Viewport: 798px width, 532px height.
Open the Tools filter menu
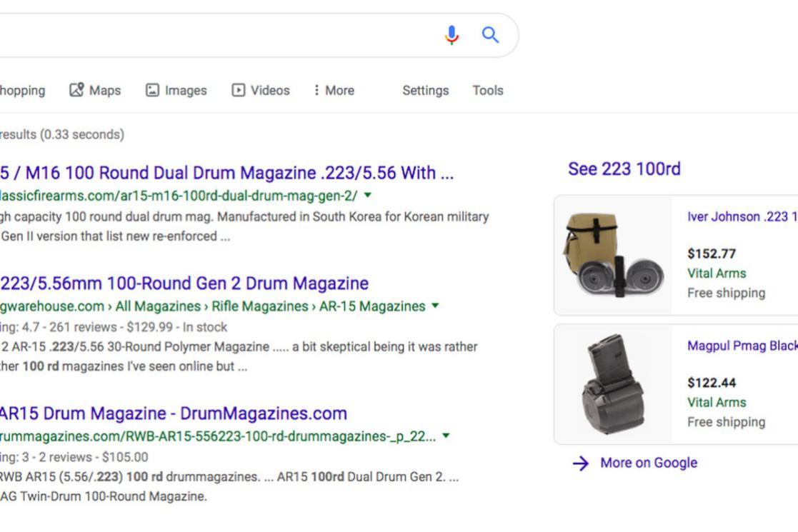(487, 91)
